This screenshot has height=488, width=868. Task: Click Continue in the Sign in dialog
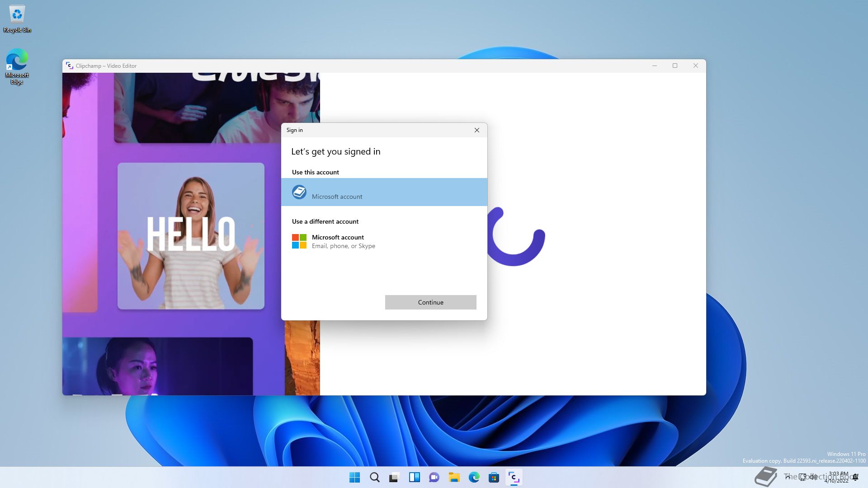pyautogui.click(x=430, y=302)
